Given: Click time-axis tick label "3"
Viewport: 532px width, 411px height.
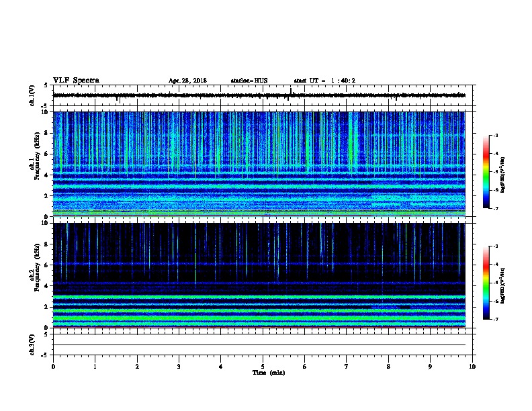Looking at the screenshot, I should pos(179,367).
